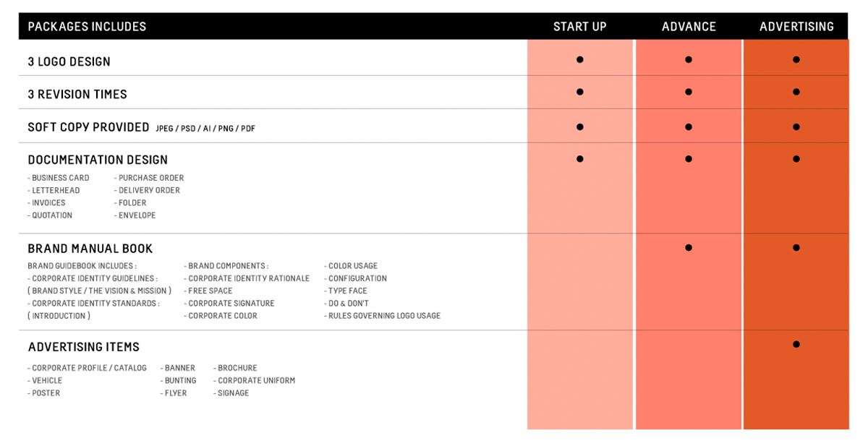Viewport: 868px width, 446px height.
Task: Click the Advertising Items heading
Action: point(84,347)
